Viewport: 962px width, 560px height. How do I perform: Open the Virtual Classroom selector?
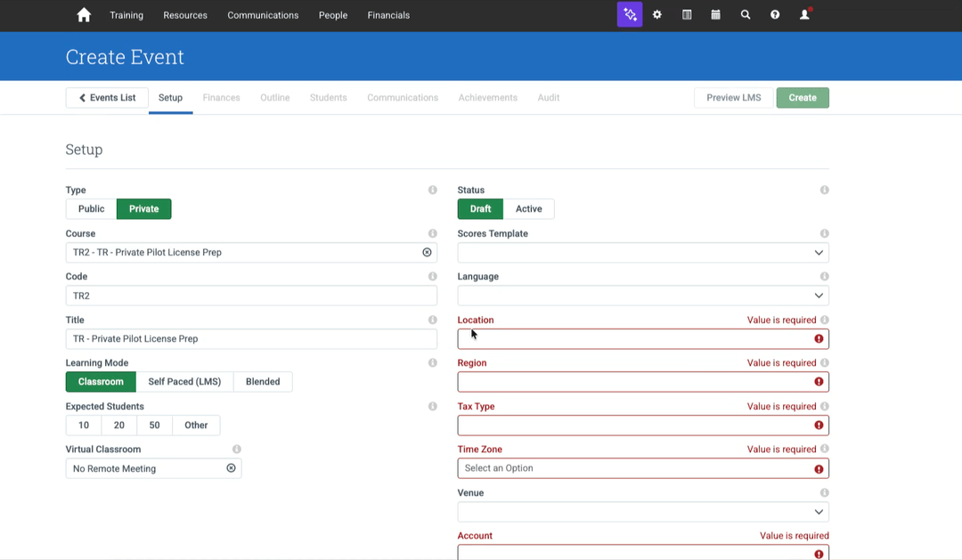153,468
